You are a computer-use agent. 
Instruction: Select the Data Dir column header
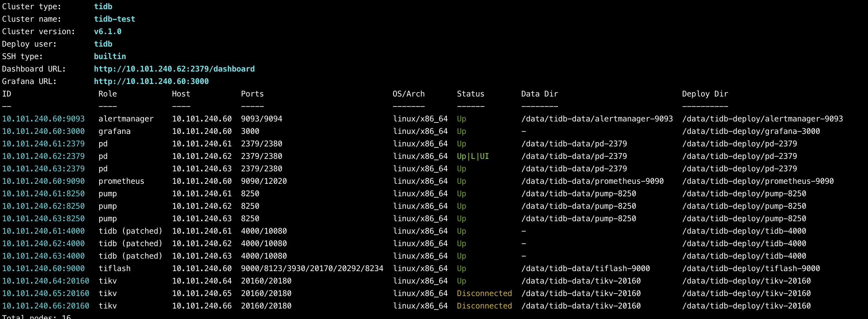(539, 94)
